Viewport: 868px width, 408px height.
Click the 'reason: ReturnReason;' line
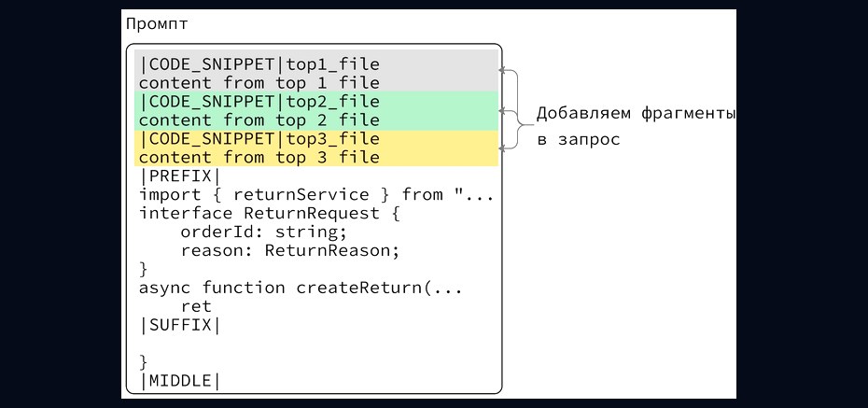[x=290, y=251]
